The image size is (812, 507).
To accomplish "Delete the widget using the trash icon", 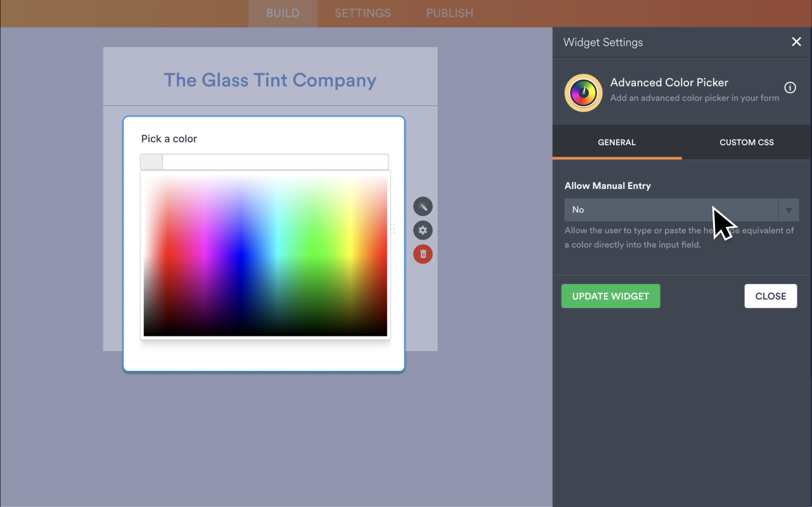I will tap(422, 253).
